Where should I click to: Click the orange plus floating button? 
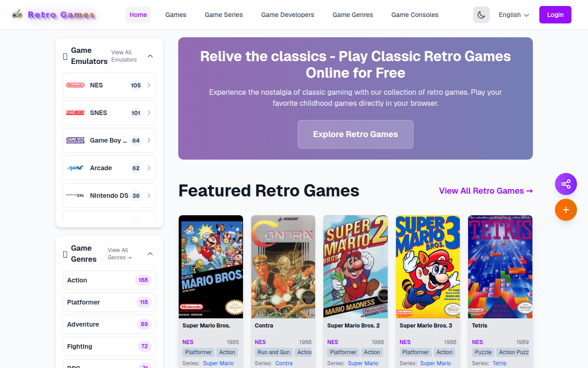pos(566,210)
